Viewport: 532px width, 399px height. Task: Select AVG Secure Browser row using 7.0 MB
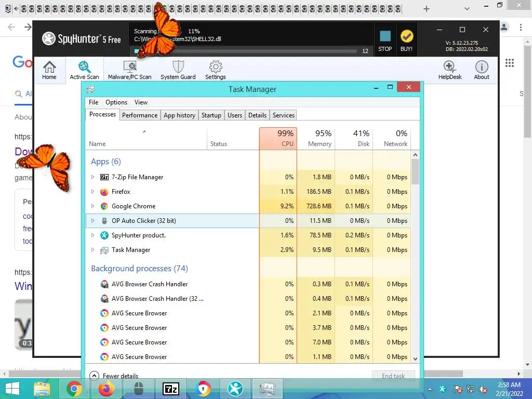click(x=248, y=342)
